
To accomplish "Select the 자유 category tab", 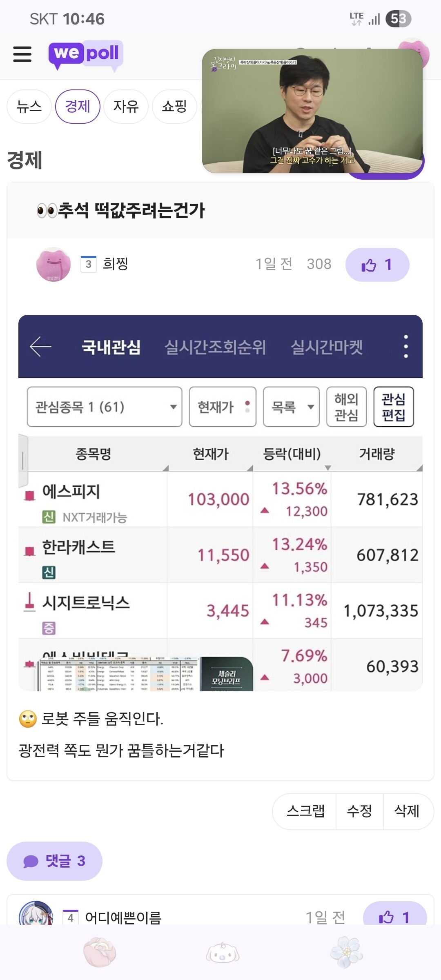I will coord(126,107).
